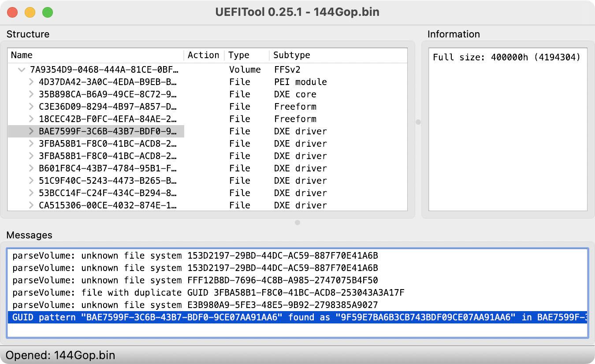This screenshot has height=364, width=595.
Task: Select the C3E36D09-8294-4B97 row
Action: tap(208, 107)
